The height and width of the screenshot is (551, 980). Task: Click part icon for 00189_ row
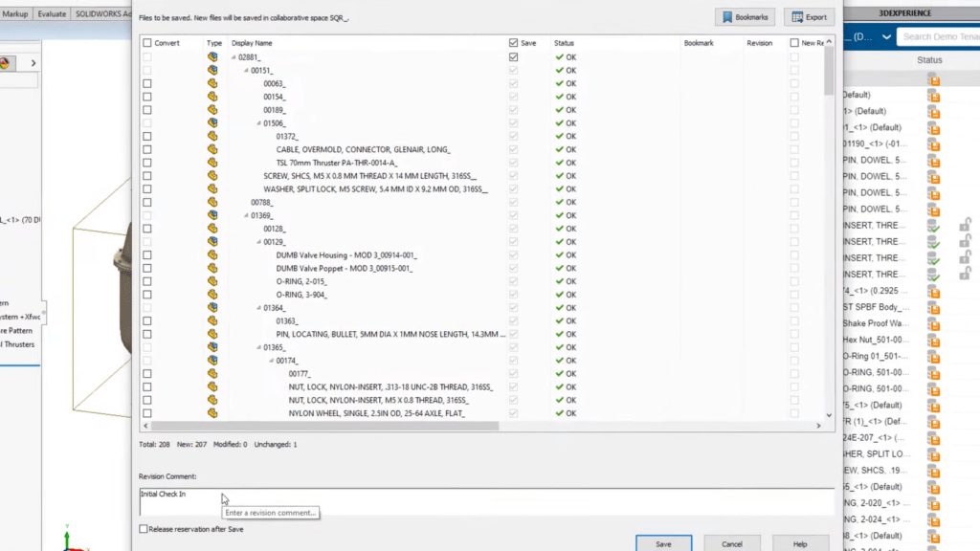click(x=212, y=109)
